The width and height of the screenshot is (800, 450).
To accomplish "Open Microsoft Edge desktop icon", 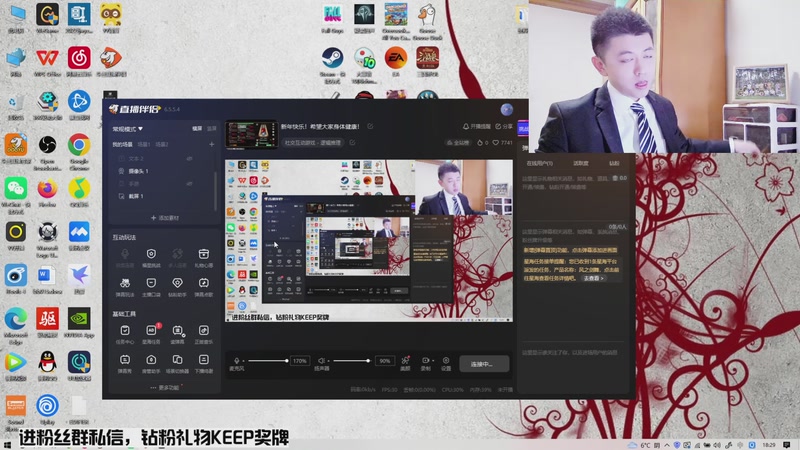I will 15,326.
